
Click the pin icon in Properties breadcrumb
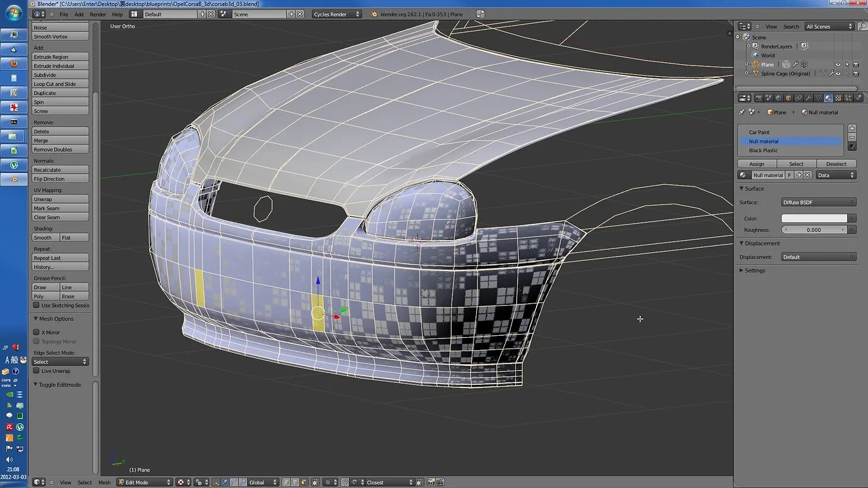pyautogui.click(x=742, y=113)
